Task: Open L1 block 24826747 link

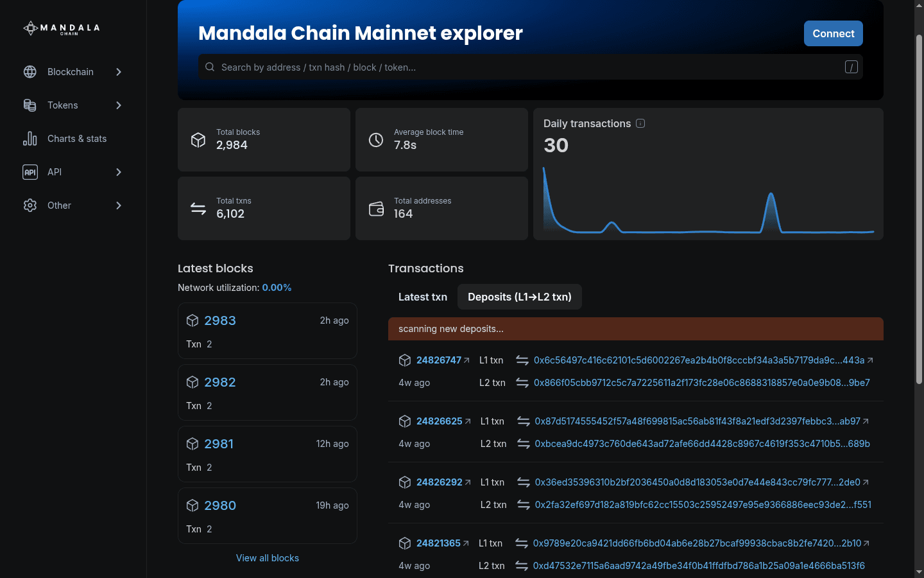Action: coord(439,360)
